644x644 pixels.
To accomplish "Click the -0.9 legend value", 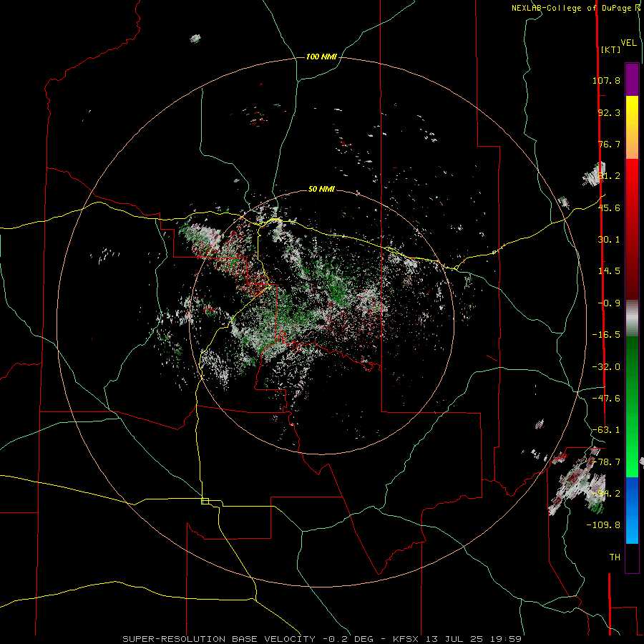I will coord(609,303).
